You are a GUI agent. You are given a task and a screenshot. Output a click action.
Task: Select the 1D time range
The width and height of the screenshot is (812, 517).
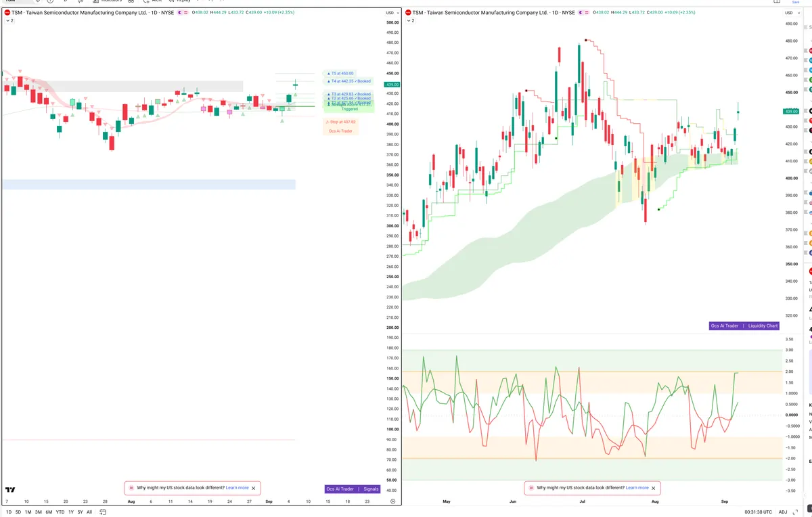pyautogui.click(x=9, y=512)
